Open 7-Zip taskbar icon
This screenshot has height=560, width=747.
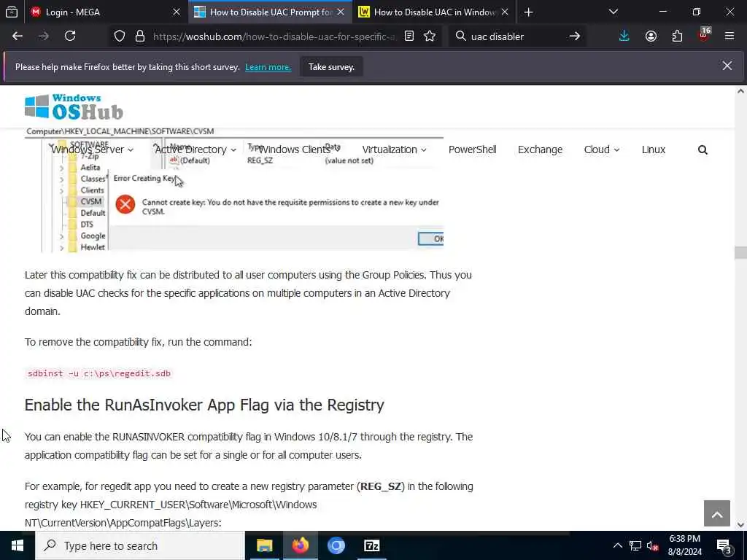pyautogui.click(x=371, y=545)
